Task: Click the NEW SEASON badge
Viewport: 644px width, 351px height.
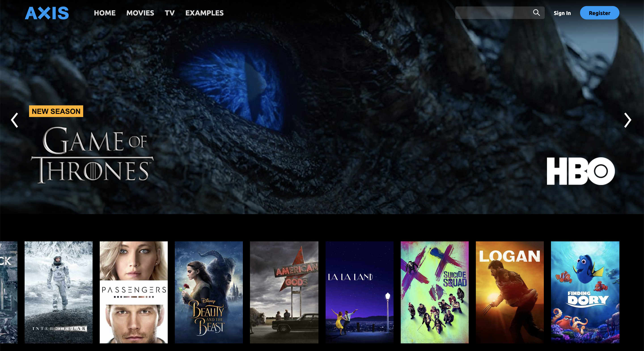Action: [56, 111]
